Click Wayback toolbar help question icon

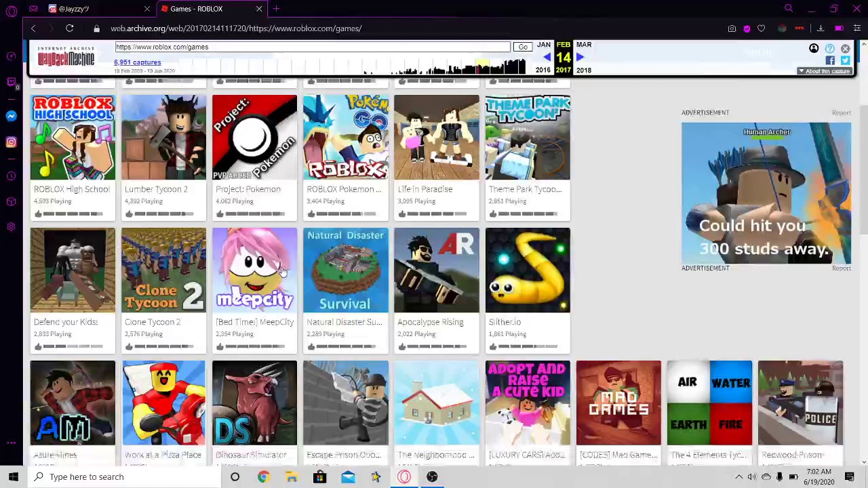pos(830,49)
